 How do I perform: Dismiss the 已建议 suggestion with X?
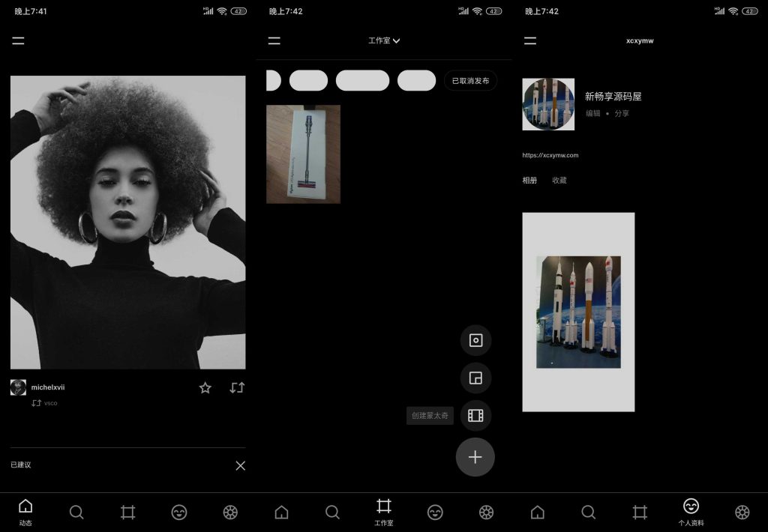tap(239, 465)
